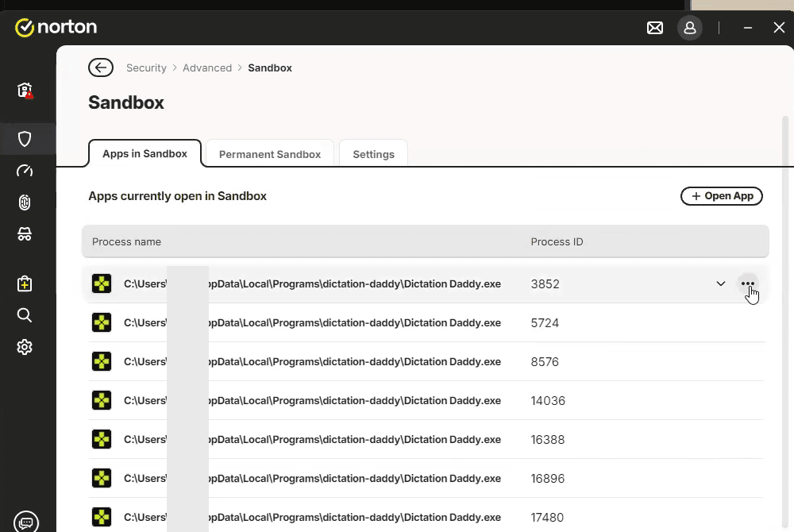The image size is (794, 532).
Task: Select the Dictation Daddy.exe path for process 14036
Action: coord(312,400)
